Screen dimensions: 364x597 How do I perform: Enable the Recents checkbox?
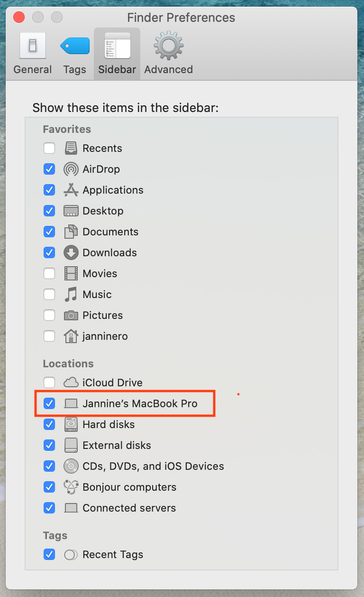(49, 148)
